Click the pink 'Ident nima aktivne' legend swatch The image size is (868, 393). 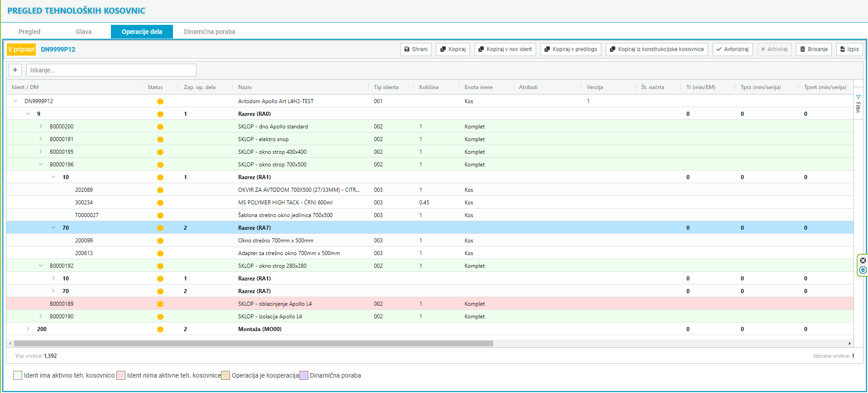[x=121, y=375]
